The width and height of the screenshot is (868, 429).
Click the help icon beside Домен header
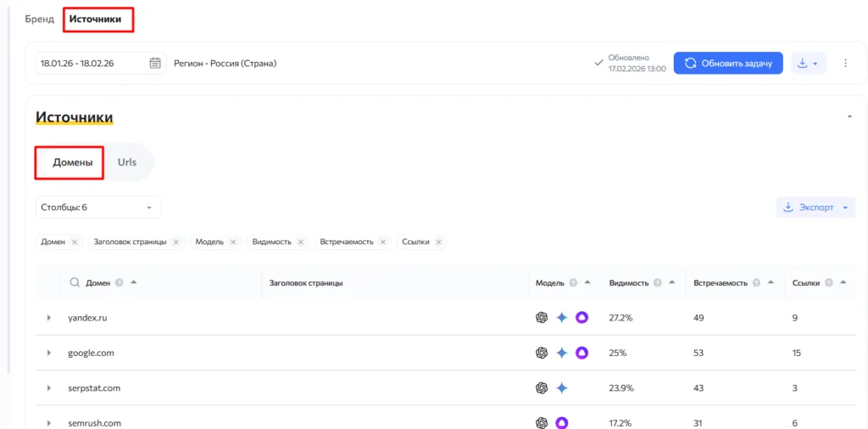119,283
